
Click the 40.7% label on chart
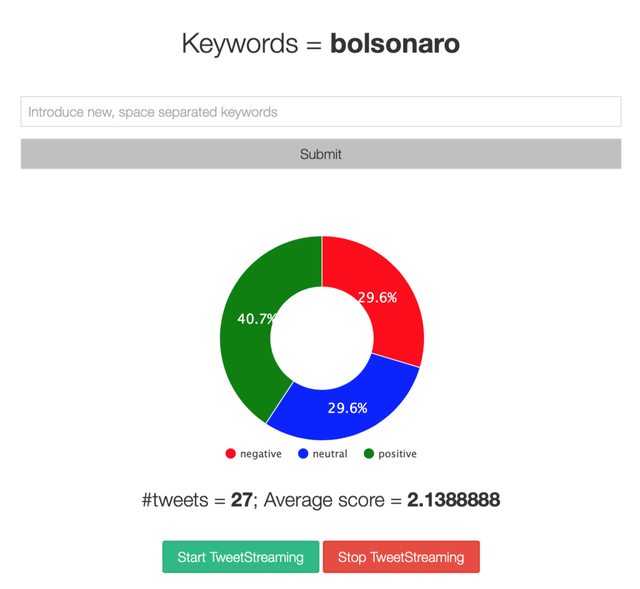[x=257, y=319]
